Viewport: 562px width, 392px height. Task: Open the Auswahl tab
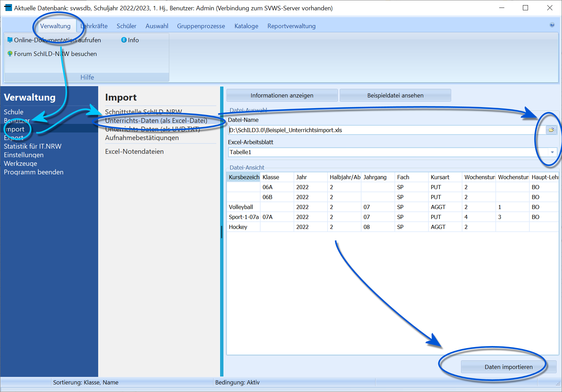click(x=157, y=26)
